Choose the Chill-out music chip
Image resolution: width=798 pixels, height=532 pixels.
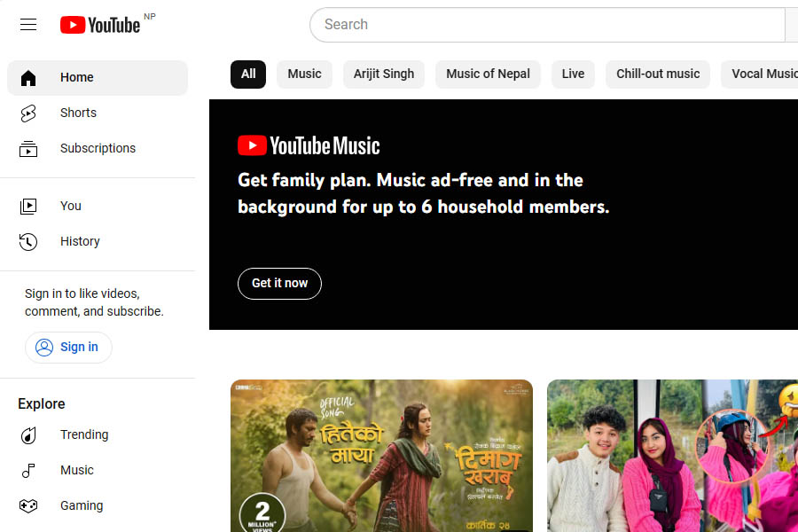click(x=658, y=74)
